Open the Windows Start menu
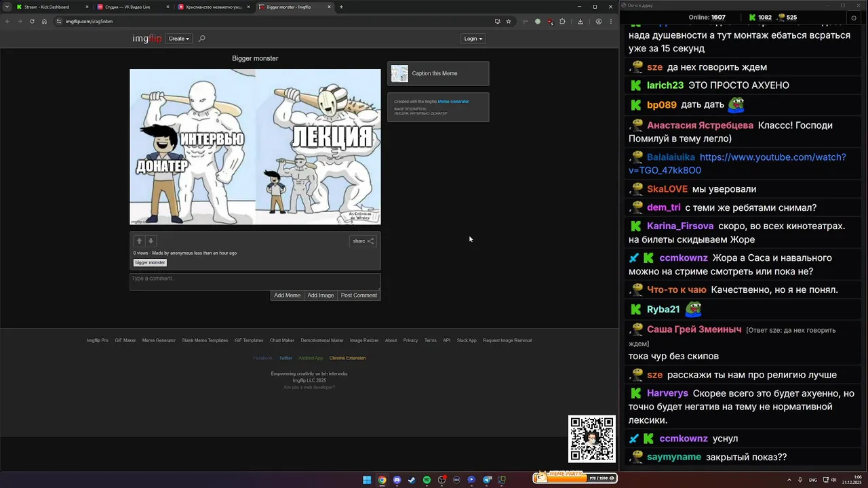Image resolution: width=868 pixels, height=488 pixels. point(367,480)
